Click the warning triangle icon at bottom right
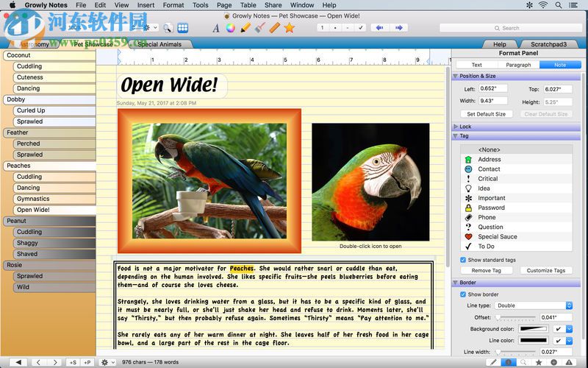The height and width of the screenshot is (368, 588). [x=569, y=362]
